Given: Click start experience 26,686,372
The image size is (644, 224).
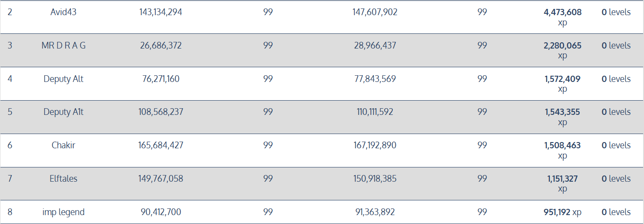Looking at the screenshot, I should pos(161,45).
